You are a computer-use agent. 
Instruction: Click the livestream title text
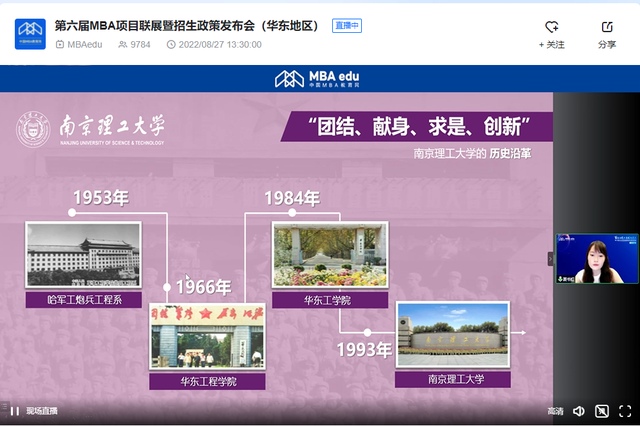[187, 26]
